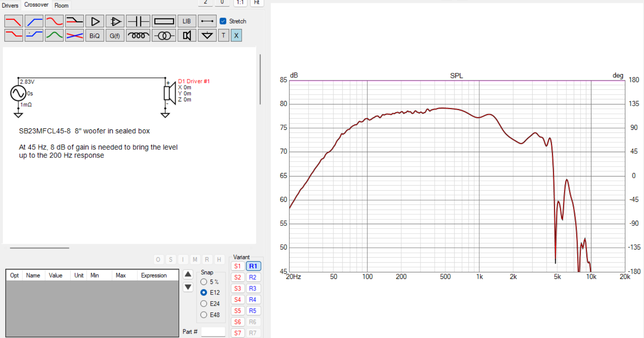
Task: Click inside the Part # field
Action: [x=213, y=332]
